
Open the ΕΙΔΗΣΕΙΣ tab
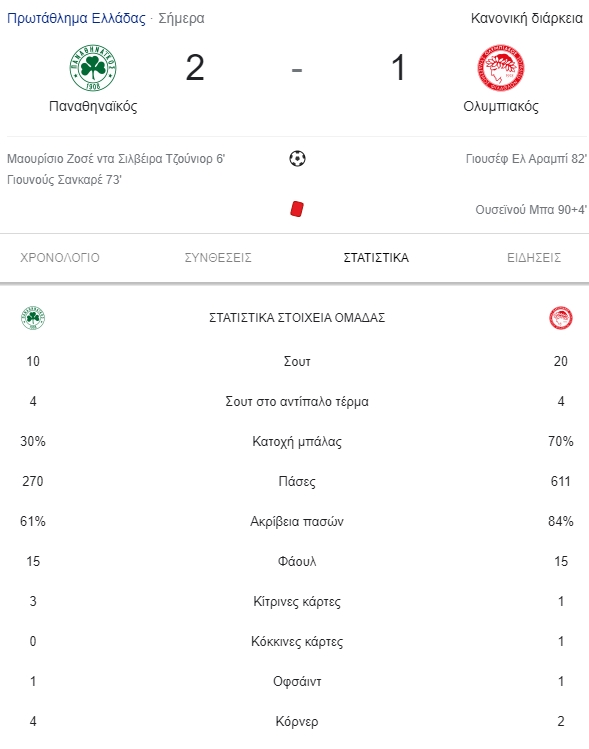(534, 258)
